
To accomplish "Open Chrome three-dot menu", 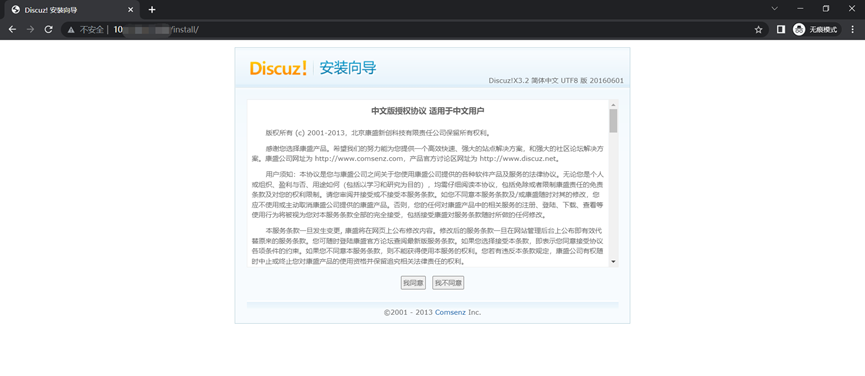I will (x=852, y=29).
